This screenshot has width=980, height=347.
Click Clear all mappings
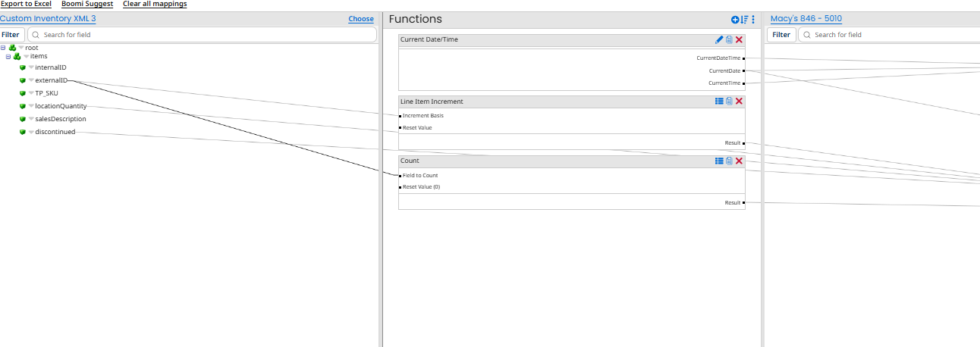click(155, 4)
